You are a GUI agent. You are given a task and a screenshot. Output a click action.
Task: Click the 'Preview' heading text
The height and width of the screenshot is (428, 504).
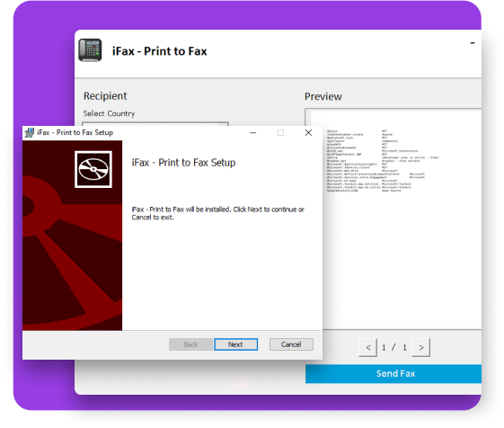(323, 96)
